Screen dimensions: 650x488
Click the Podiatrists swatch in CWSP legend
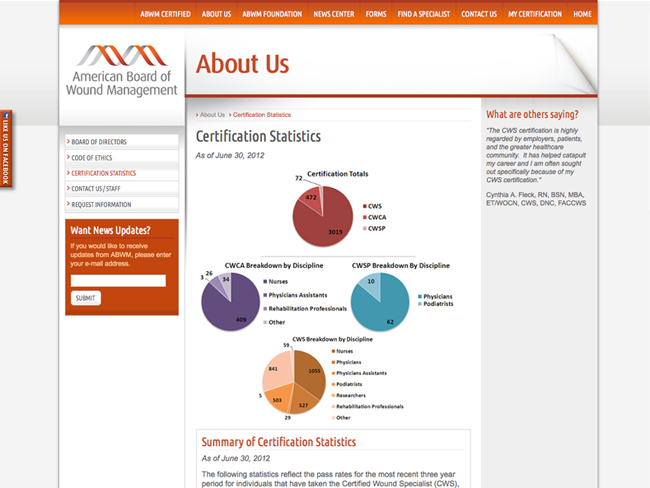(420, 304)
